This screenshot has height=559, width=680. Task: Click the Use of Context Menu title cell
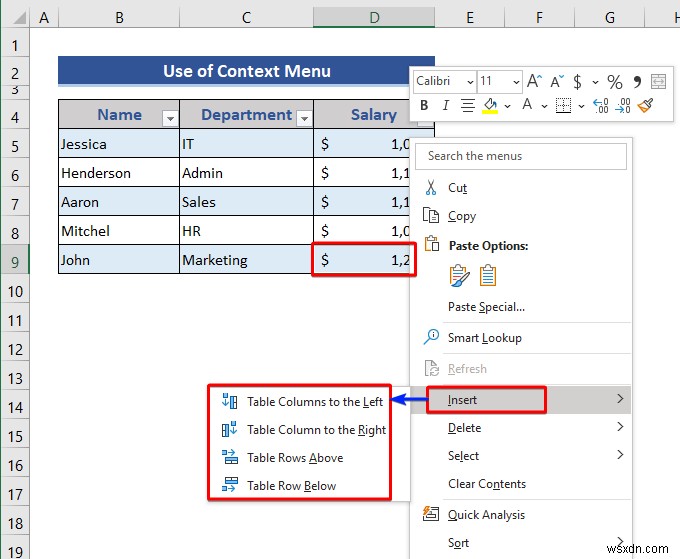tap(246, 70)
